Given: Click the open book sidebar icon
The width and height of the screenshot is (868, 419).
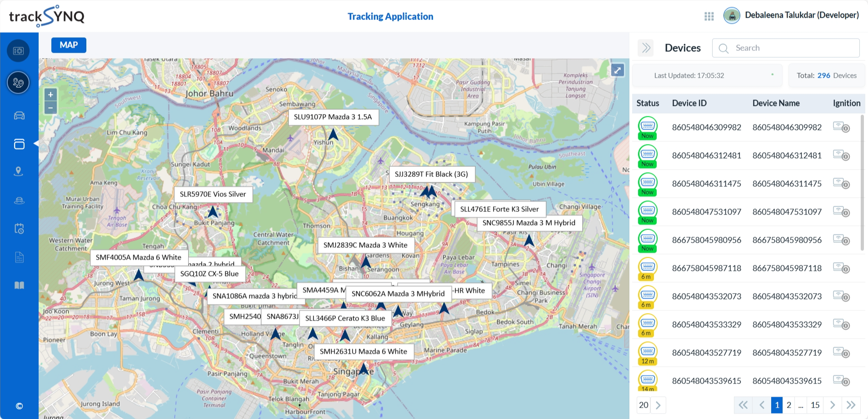Looking at the screenshot, I should point(19,285).
